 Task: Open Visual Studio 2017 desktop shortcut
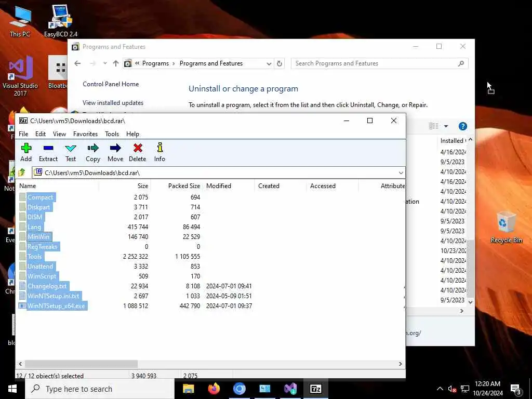pos(20,77)
